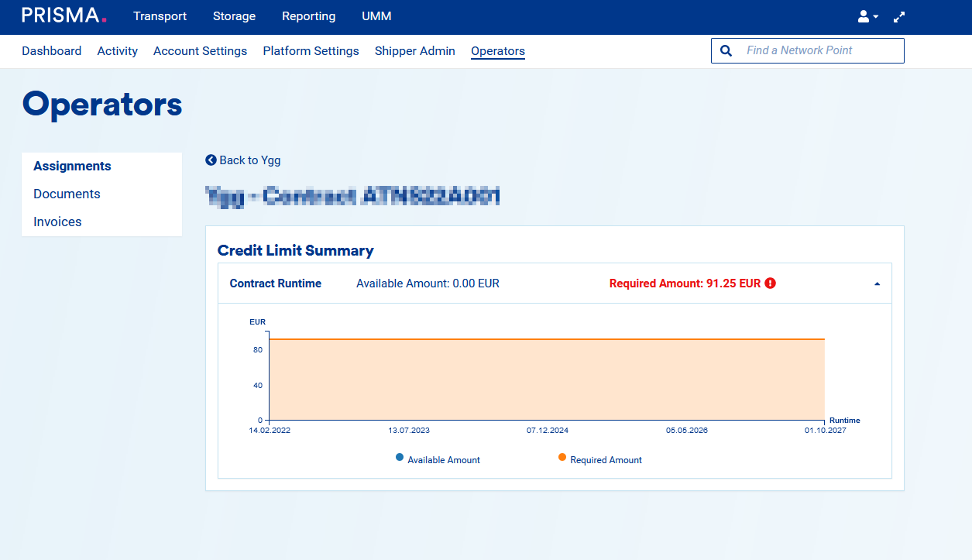Click the PRISMA logo
The width and height of the screenshot is (972, 560).
(x=64, y=15)
